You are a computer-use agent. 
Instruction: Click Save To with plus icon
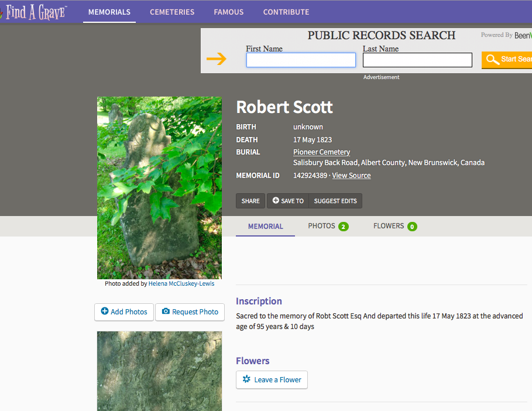288,201
